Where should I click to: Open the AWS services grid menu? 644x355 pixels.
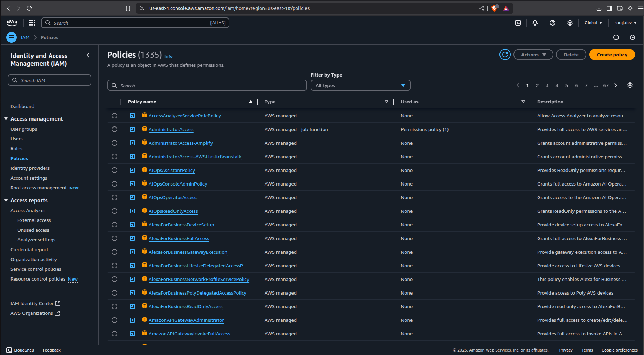[32, 23]
